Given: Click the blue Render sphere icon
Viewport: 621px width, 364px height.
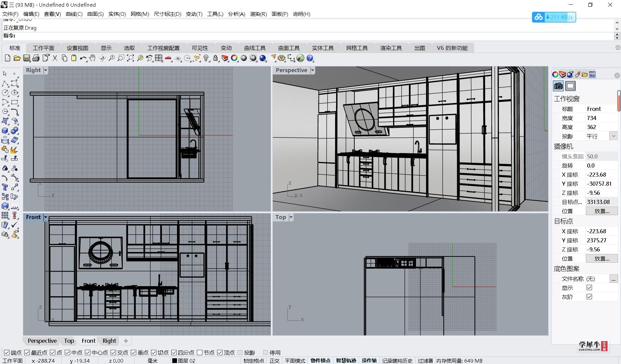Looking at the screenshot, I should 263,58.
